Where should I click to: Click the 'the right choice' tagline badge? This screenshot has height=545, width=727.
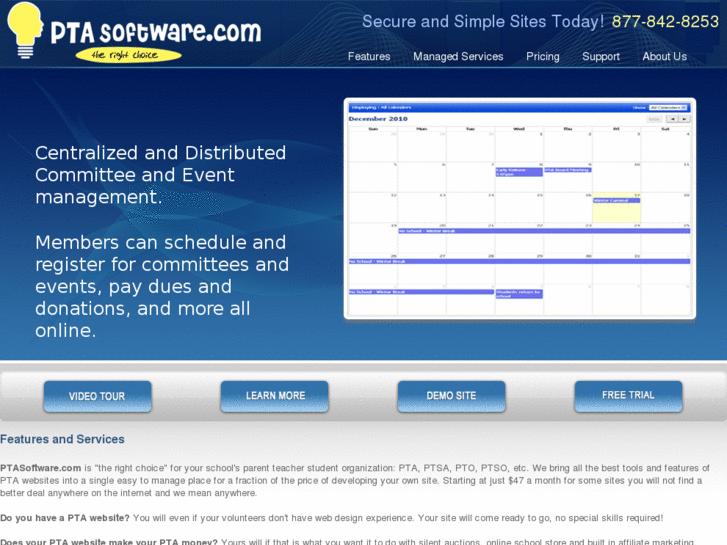(128, 55)
